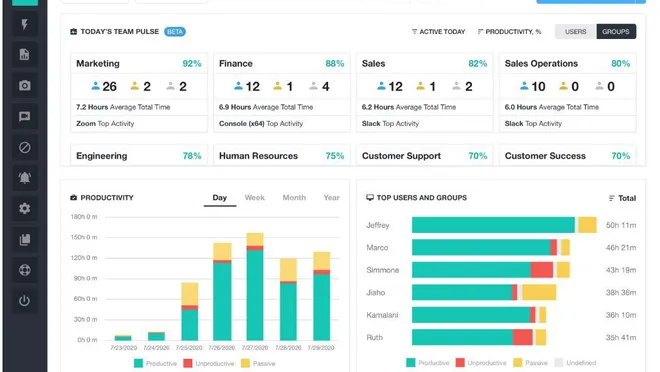Click the 7/27/2020 productivity bar
The width and height of the screenshot is (660, 372).
pos(255,287)
